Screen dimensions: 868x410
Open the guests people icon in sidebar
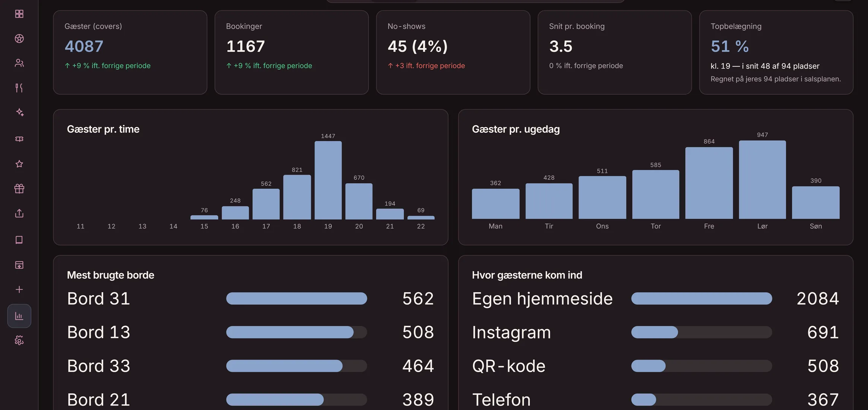[19, 63]
